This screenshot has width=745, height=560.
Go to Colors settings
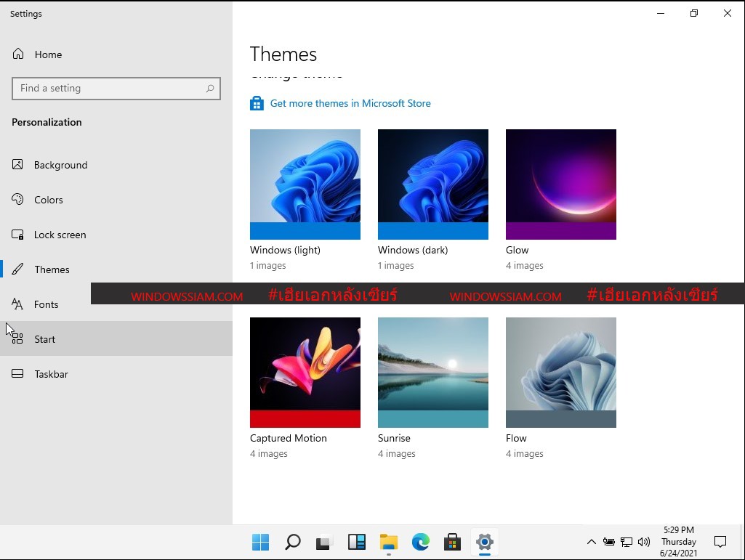pos(116,200)
